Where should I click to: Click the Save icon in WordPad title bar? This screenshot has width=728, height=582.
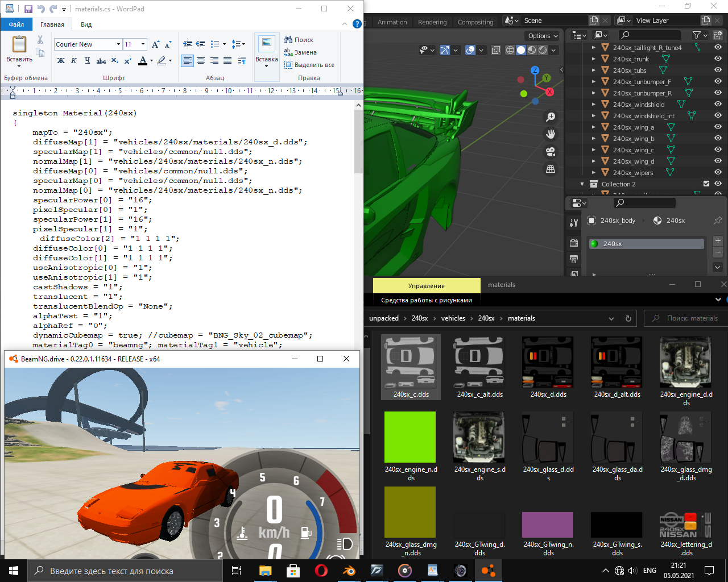(x=28, y=9)
